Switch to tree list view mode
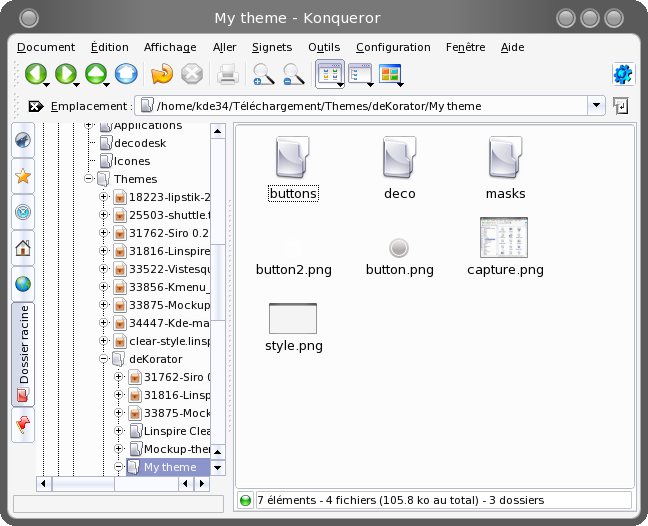This screenshot has width=648, height=526. point(359,74)
